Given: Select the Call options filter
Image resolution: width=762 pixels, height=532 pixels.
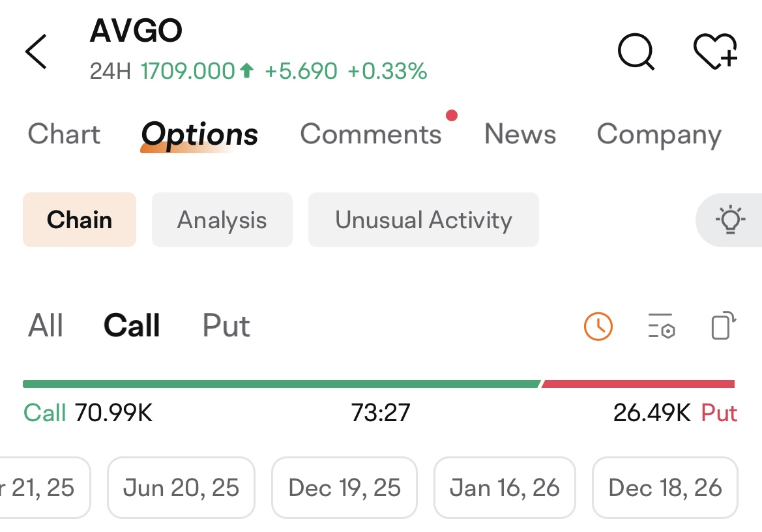Looking at the screenshot, I should (x=132, y=326).
